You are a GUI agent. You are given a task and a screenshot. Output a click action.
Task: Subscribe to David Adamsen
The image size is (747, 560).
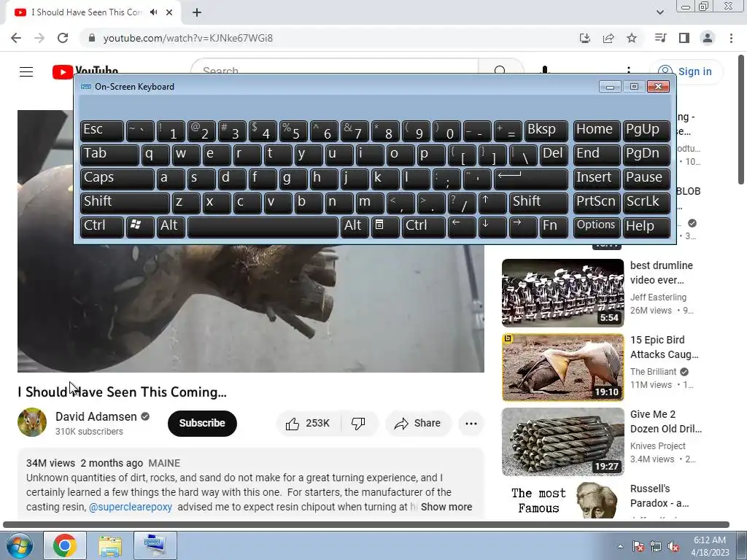coord(202,424)
